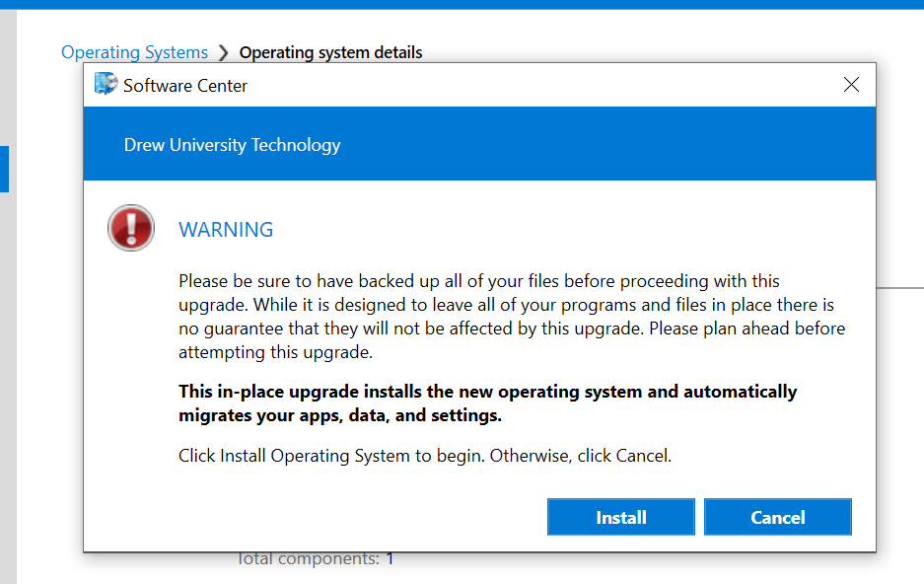Image resolution: width=924 pixels, height=584 pixels.
Task: Click the Install button
Action: tap(620, 517)
